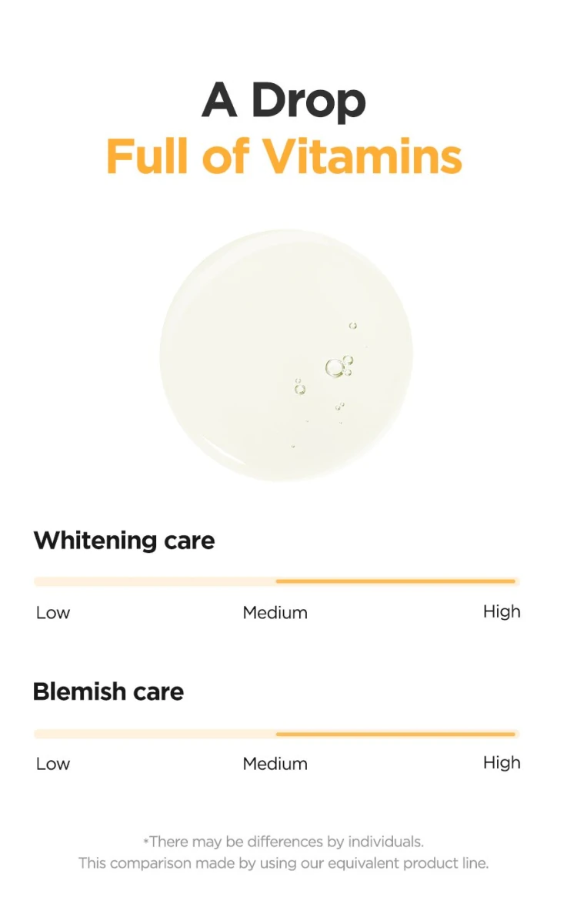Click the orange filled section of Whitening care bar
Screen dimensions: 567x924
[x=395, y=581]
